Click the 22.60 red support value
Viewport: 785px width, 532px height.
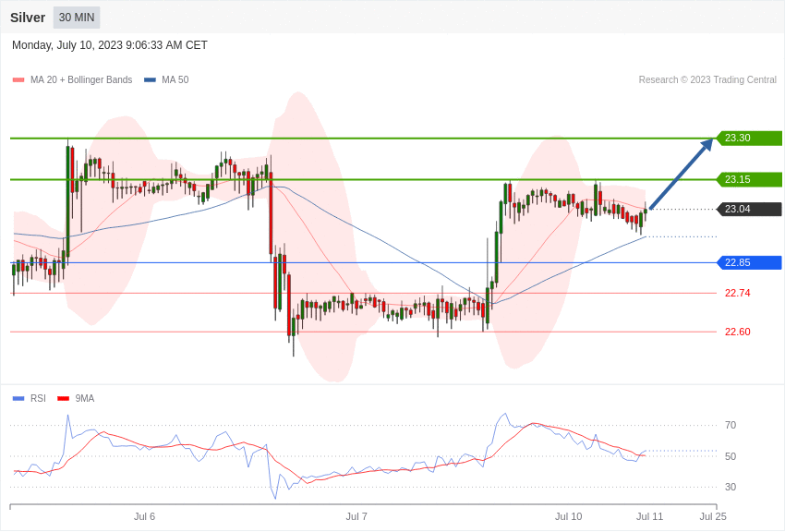point(738,332)
